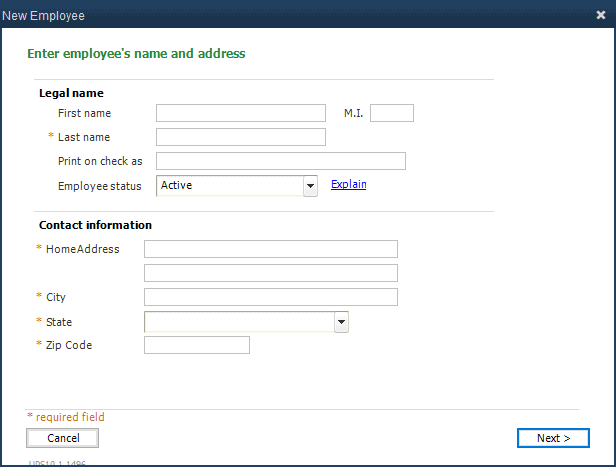The image size is (616, 467).
Task: Click the first HomeAddress line field
Action: (x=271, y=249)
